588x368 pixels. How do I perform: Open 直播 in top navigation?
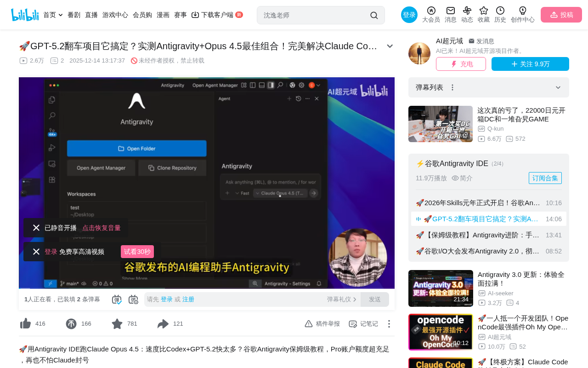click(91, 15)
